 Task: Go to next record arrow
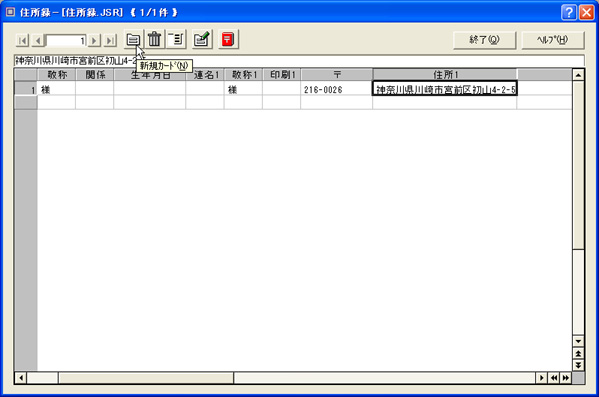coord(94,40)
